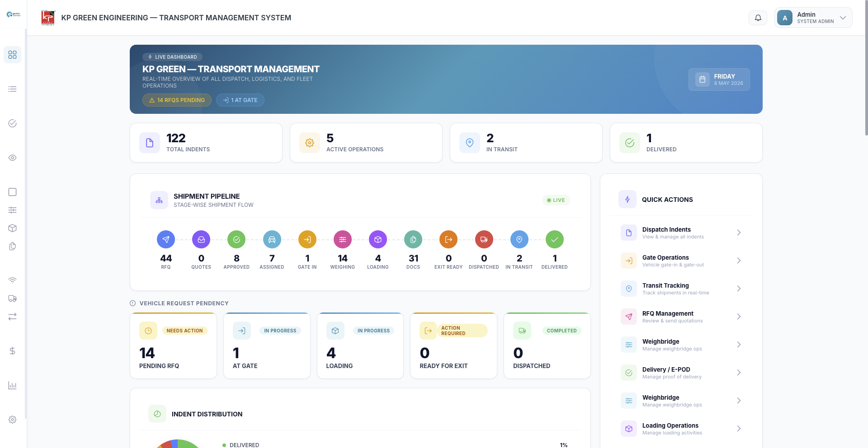
Task: Open the 5 Active Operations card
Action: pos(366,143)
